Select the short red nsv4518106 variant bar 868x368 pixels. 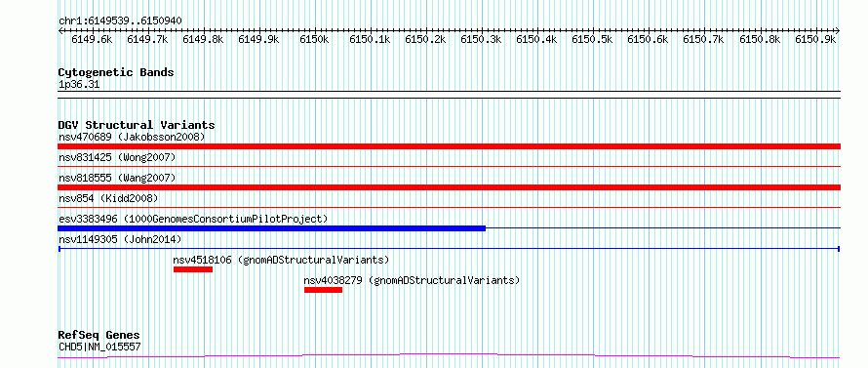[193, 269]
